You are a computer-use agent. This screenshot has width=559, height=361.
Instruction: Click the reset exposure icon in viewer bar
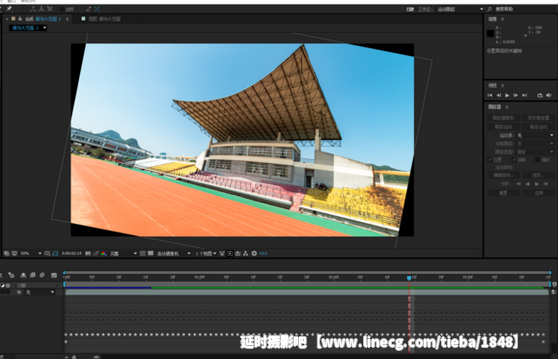tap(254, 253)
